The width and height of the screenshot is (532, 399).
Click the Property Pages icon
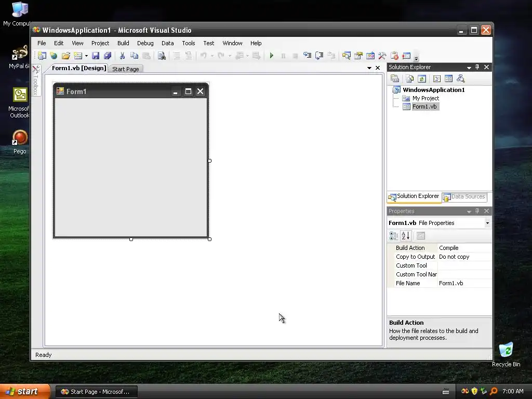(x=421, y=236)
